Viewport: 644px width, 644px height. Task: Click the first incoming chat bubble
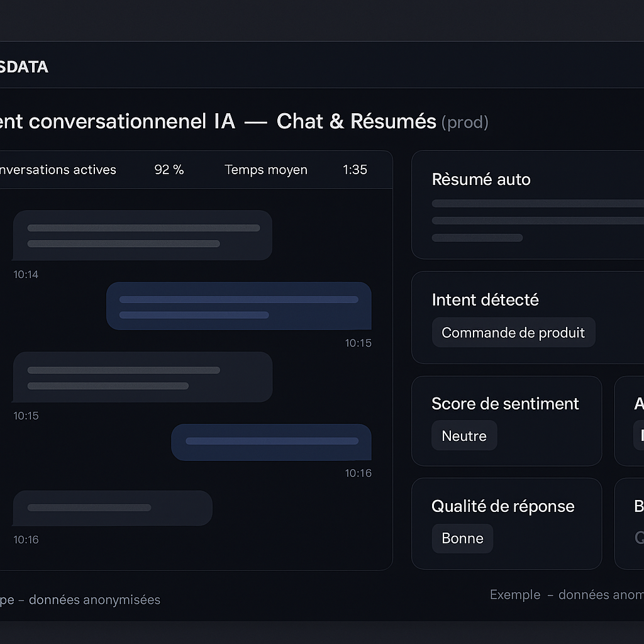[142, 235]
